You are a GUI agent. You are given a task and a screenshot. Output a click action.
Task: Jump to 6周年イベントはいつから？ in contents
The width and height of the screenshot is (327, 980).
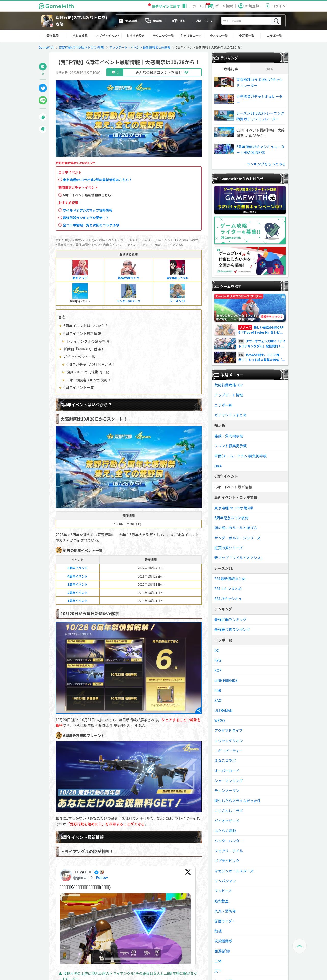85,326
